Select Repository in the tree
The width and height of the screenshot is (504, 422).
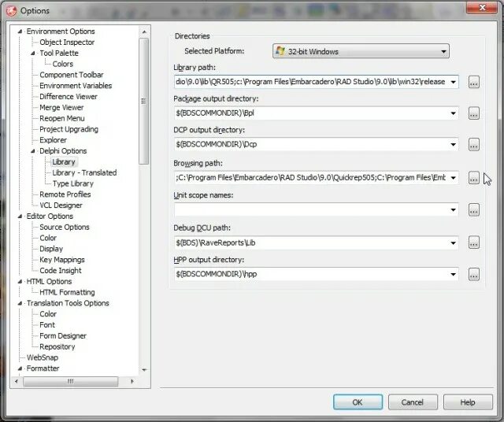[x=57, y=346]
